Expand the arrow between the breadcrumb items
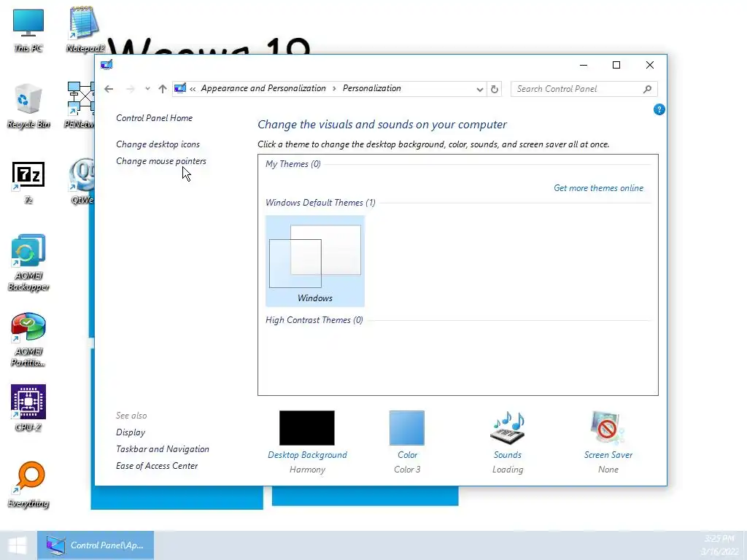The width and height of the screenshot is (747, 560). [334, 88]
